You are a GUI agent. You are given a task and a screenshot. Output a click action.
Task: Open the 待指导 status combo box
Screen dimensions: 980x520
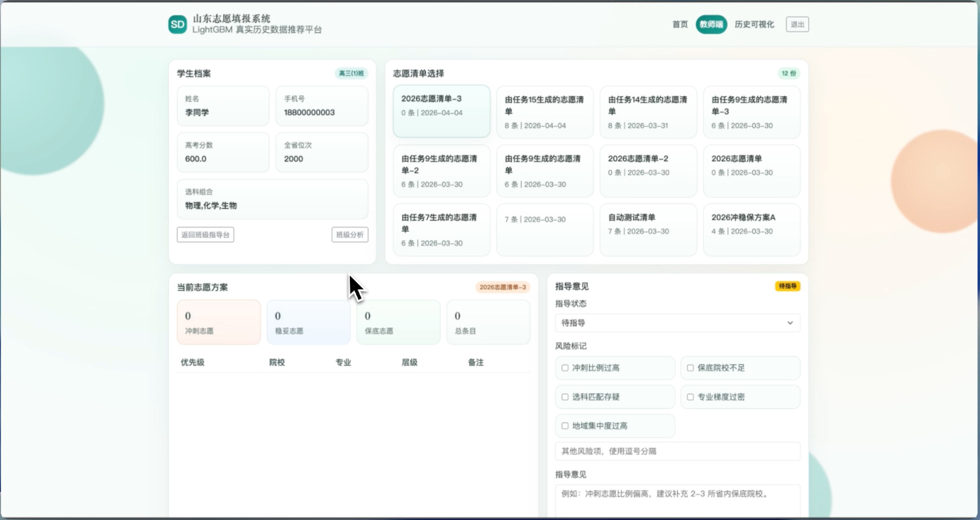[670, 323]
